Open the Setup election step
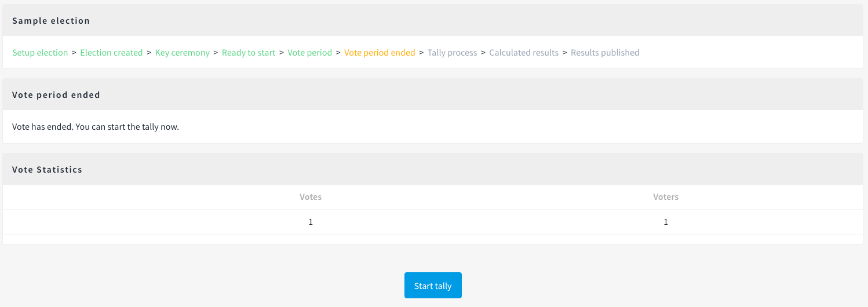This screenshot has width=868, height=307. tap(40, 53)
